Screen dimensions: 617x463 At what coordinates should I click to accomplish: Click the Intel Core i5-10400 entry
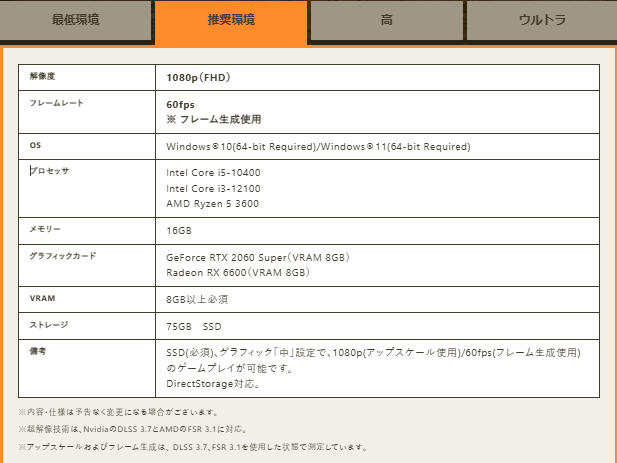(x=213, y=173)
